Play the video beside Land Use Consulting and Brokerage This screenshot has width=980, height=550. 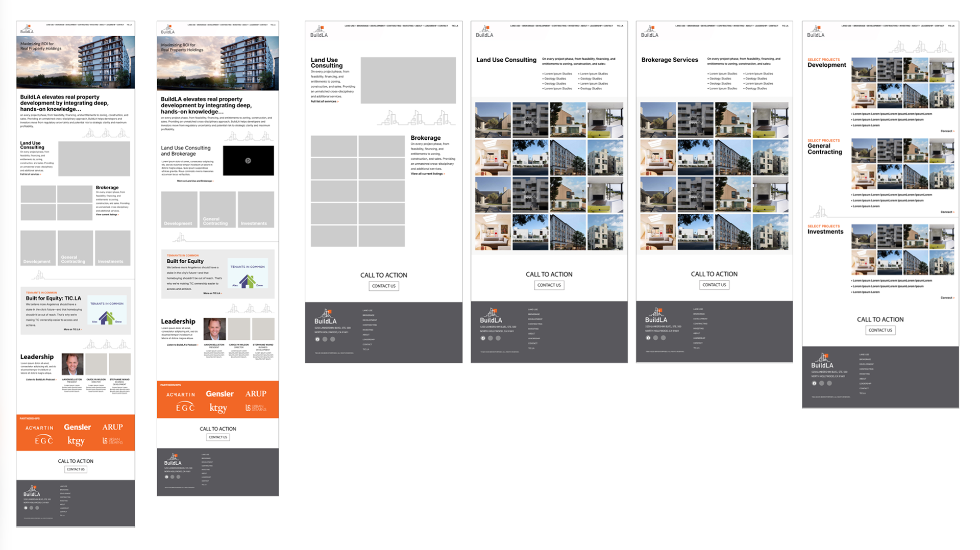(248, 161)
